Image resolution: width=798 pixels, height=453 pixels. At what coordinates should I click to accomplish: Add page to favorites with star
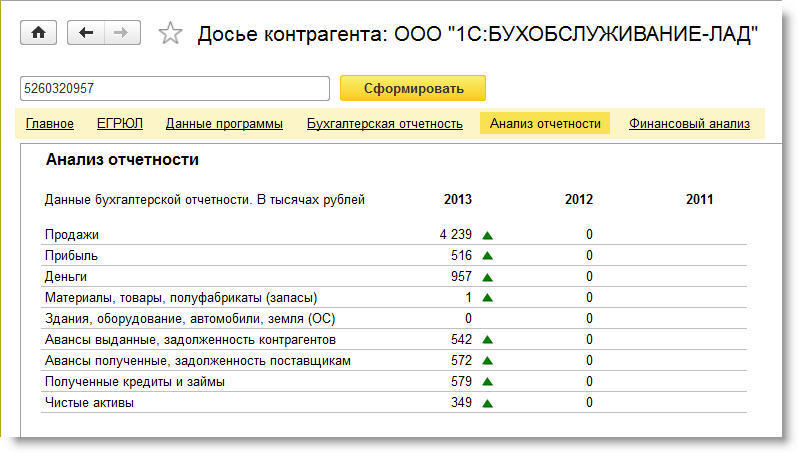pyautogui.click(x=171, y=34)
